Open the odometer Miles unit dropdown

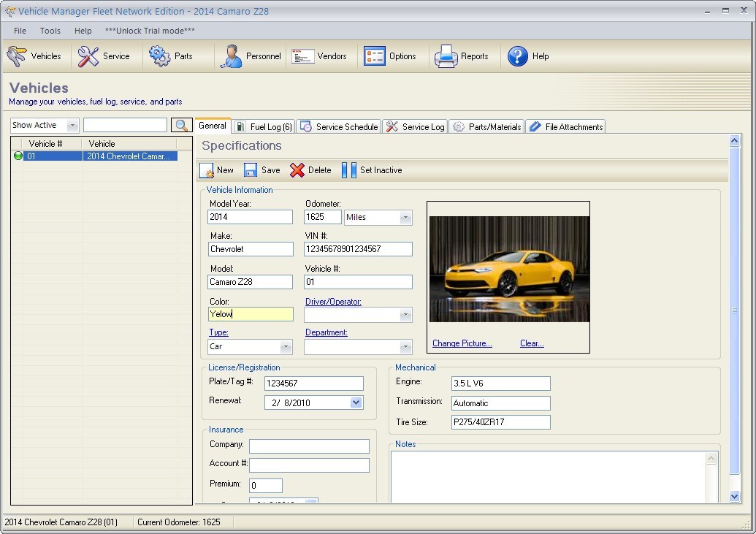pos(405,218)
